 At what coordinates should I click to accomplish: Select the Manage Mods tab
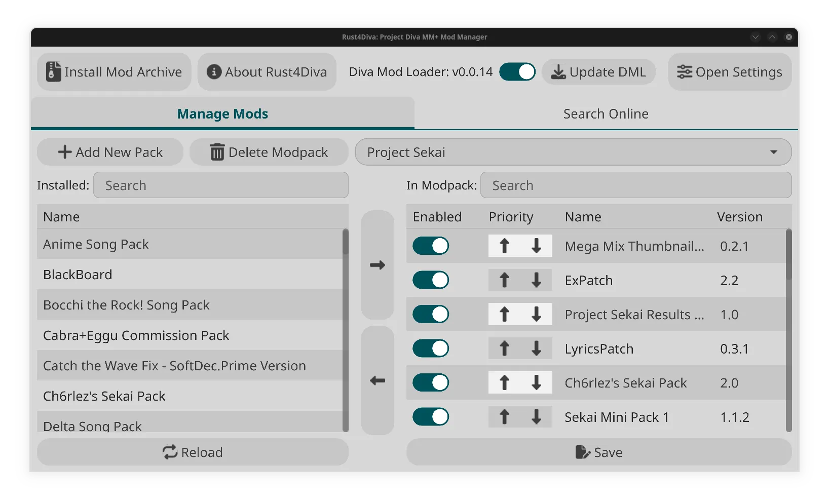(222, 114)
